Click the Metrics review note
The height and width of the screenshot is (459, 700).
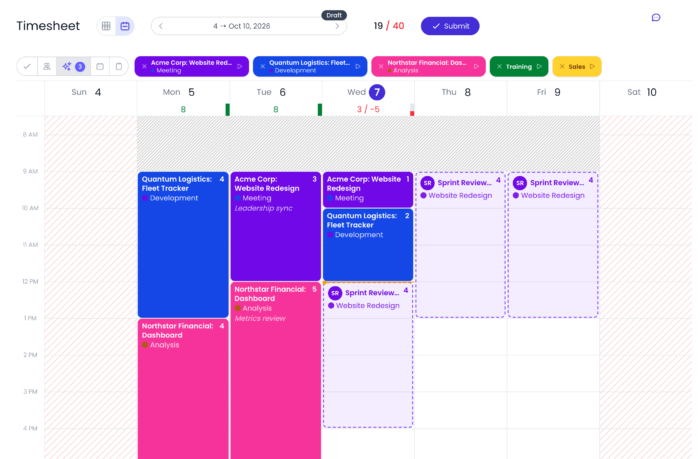click(260, 318)
